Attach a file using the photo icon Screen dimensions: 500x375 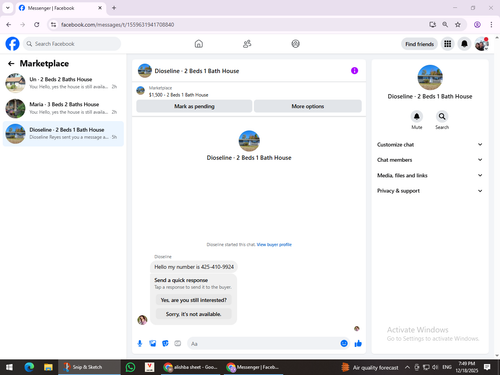[153, 343]
